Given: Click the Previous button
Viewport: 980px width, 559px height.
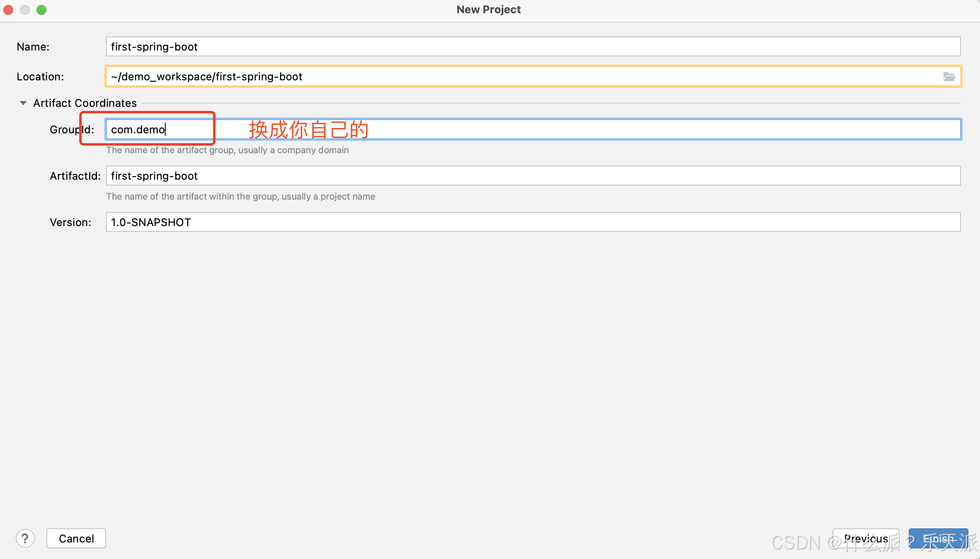Looking at the screenshot, I should click(x=865, y=538).
